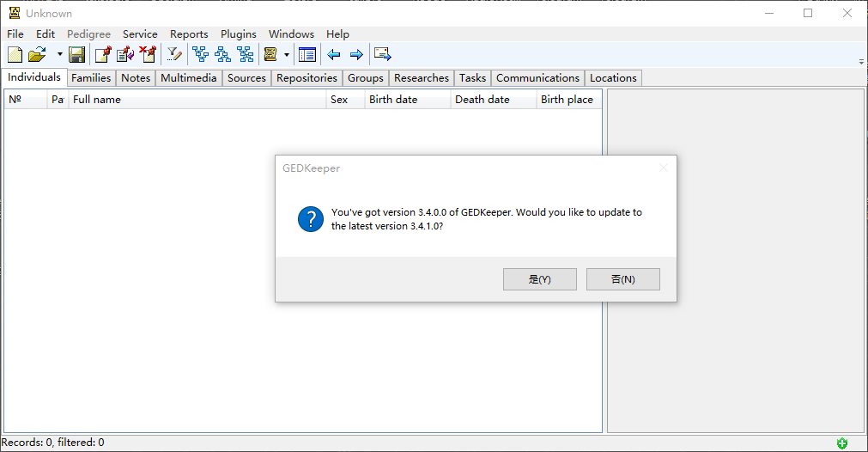The height and width of the screenshot is (452, 868).
Task: Open the filter funnel tool
Action: [174, 54]
